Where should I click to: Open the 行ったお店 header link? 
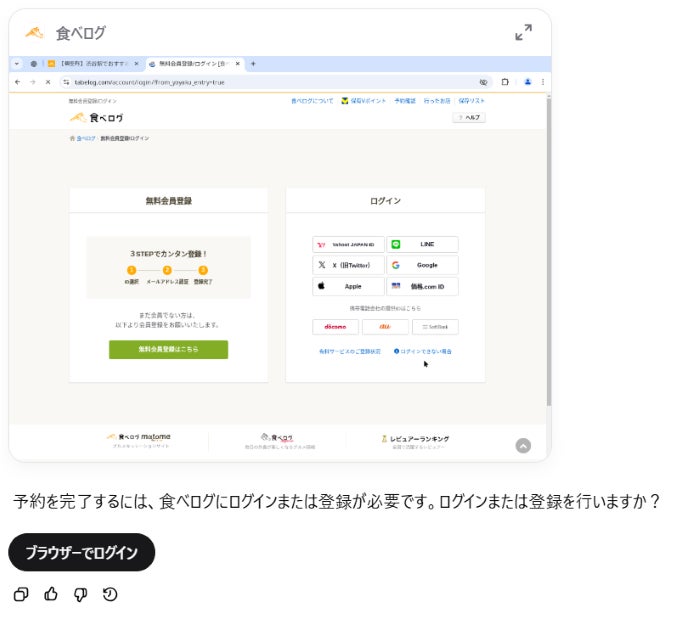point(437,101)
